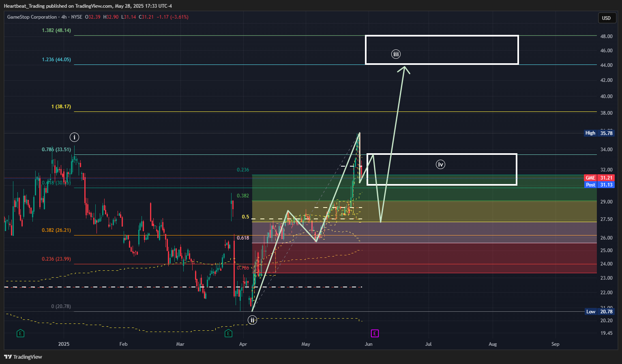Click 42.00 on the price axis
622x364 pixels.
607,80
